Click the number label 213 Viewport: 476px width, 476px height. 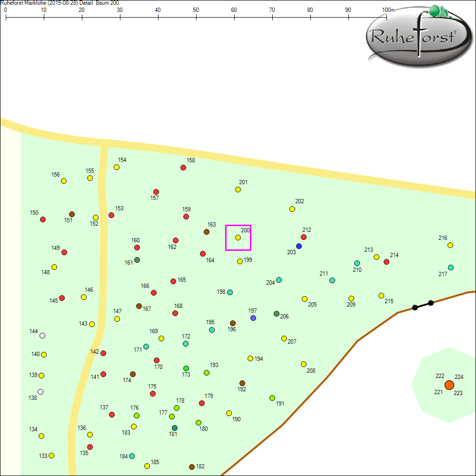(x=368, y=249)
